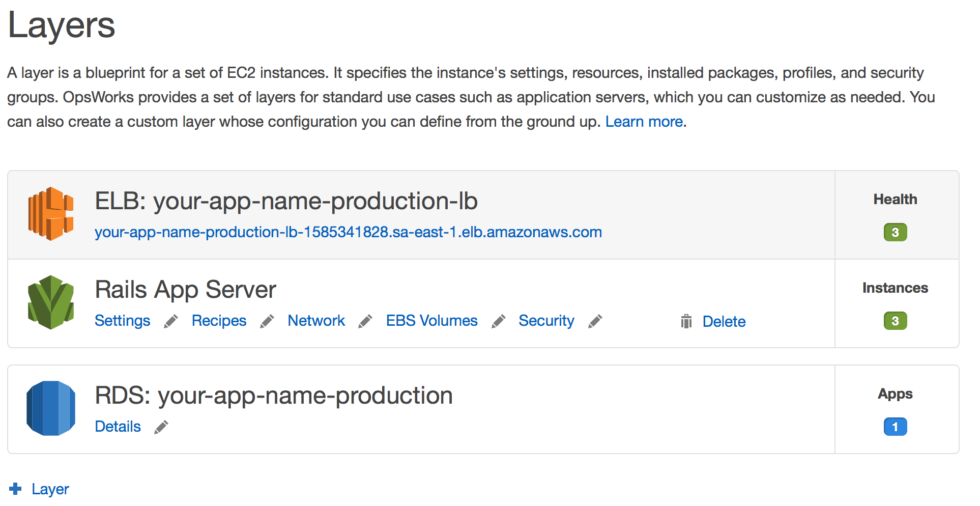Go to the Recipes section

pos(219,321)
